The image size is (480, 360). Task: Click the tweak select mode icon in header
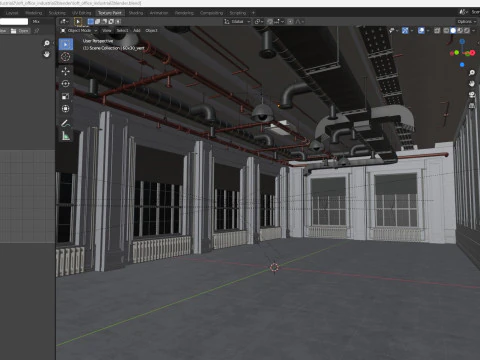tap(78, 22)
